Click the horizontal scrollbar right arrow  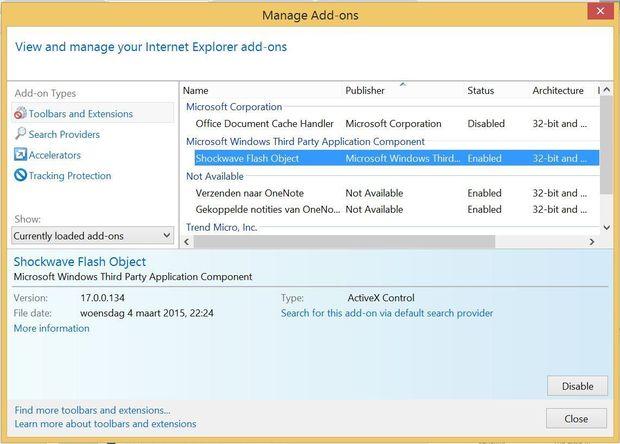[x=592, y=242]
